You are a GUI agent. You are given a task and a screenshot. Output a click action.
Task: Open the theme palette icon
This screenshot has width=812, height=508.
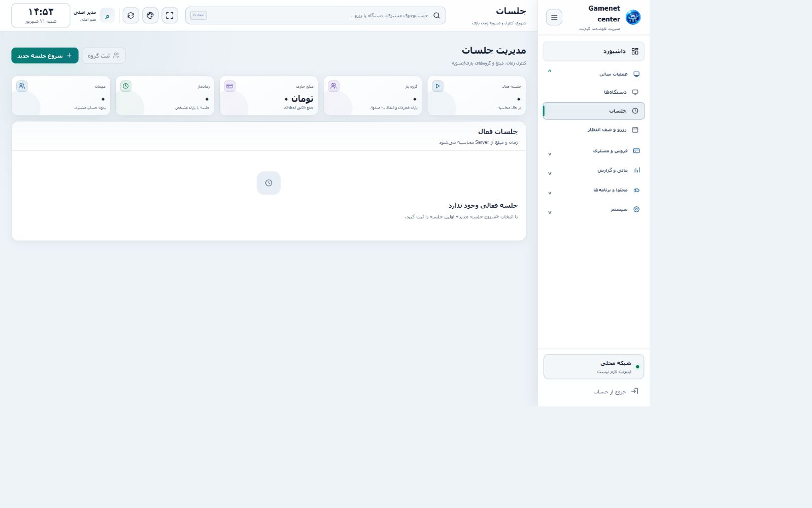150,15
